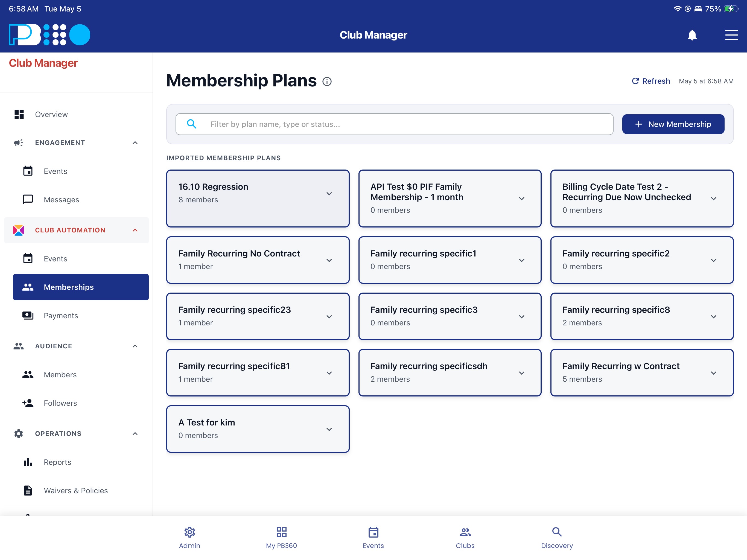Open the hamburger menu icon

pyautogui.click(x=731, y=35)
